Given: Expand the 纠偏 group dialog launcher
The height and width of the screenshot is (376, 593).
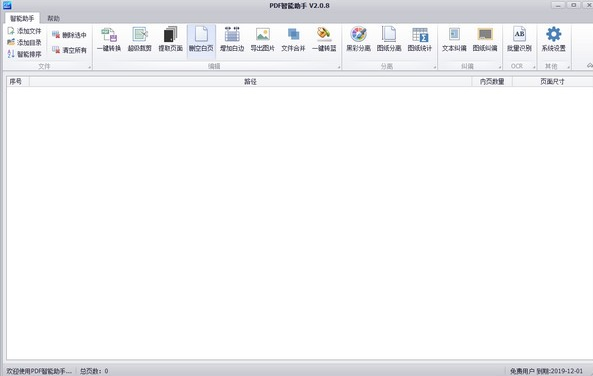Looking at the screenshot, I should coord(500,67).
